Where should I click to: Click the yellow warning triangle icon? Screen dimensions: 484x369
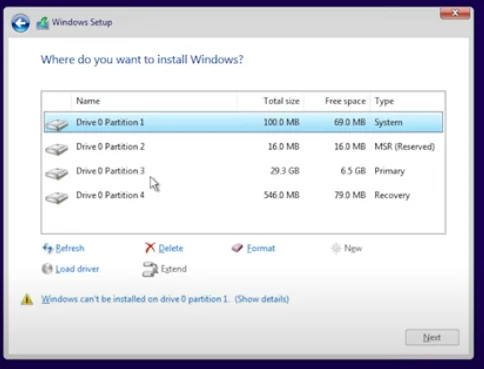pyautogui.click(x=27, y=299)
